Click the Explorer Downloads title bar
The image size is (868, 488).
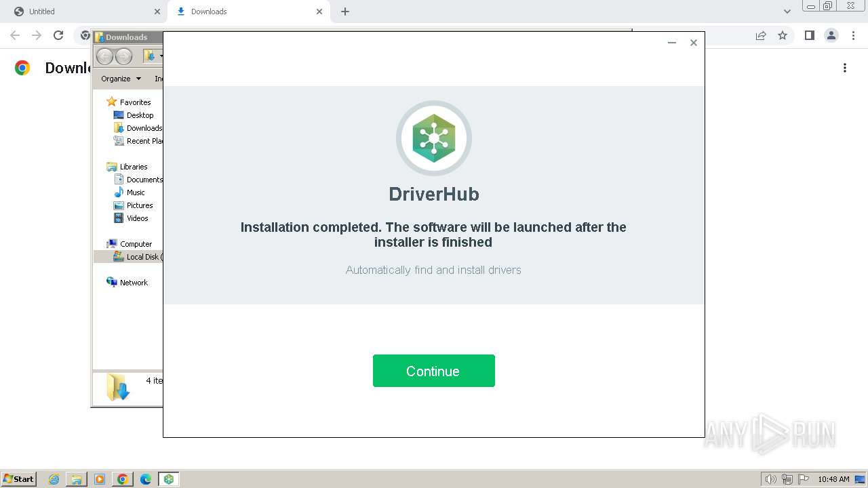tap(128, 37)
